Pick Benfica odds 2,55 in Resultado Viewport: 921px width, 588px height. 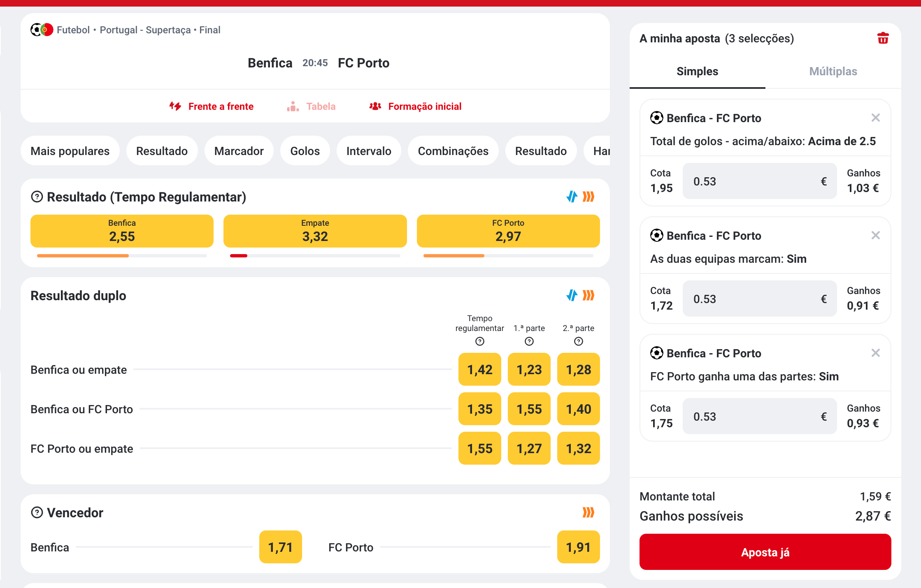(122, 231)
